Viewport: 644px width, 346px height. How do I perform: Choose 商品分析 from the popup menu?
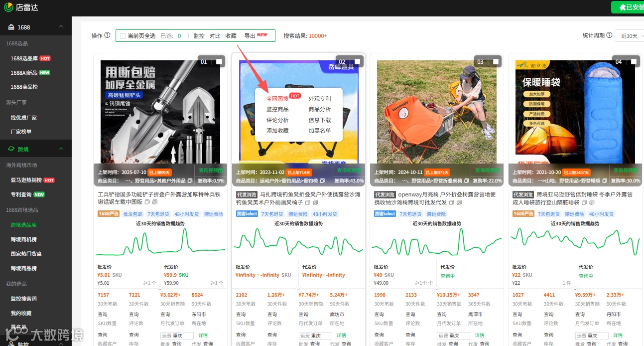tap(320, 109)
